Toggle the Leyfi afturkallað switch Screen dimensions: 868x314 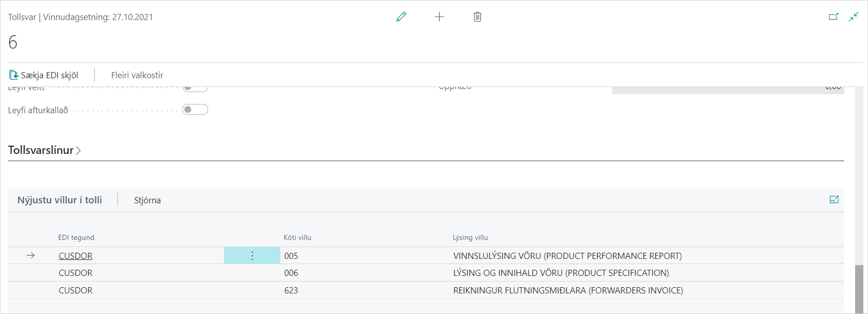pos(195,110)
